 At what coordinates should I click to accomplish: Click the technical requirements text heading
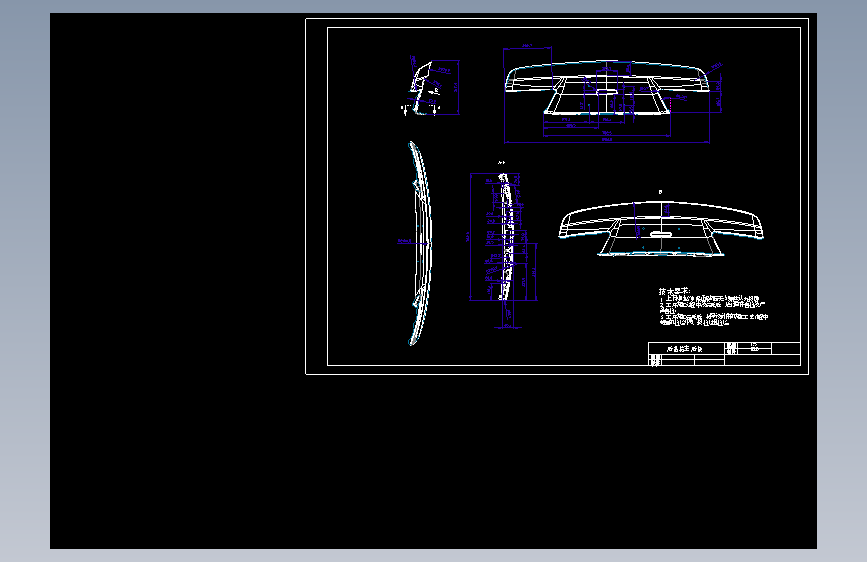[675, 292]
